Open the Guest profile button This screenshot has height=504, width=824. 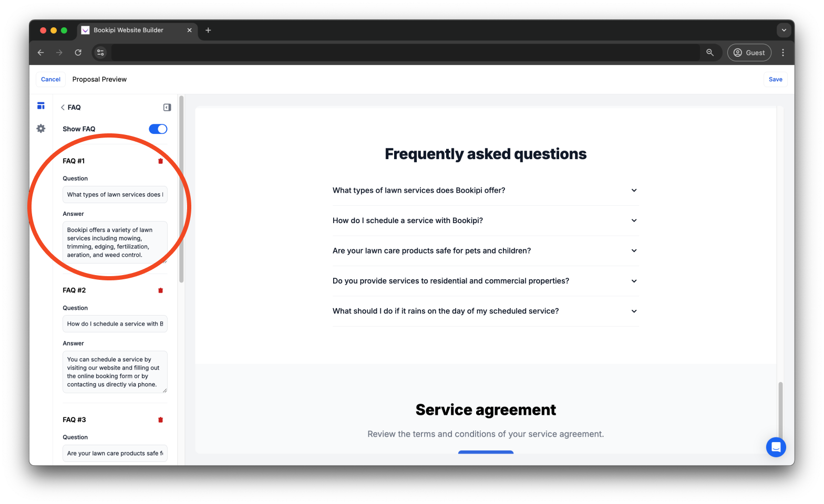point(749,52)
